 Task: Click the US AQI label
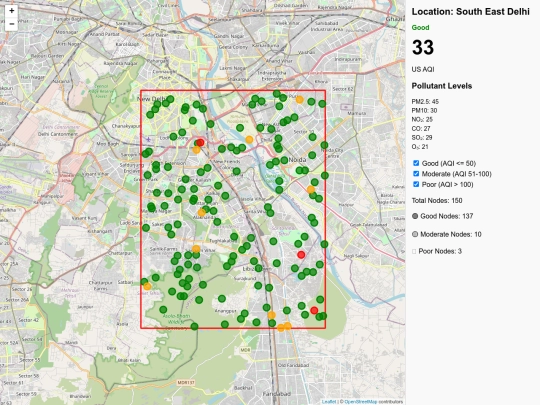click(423, 69)
